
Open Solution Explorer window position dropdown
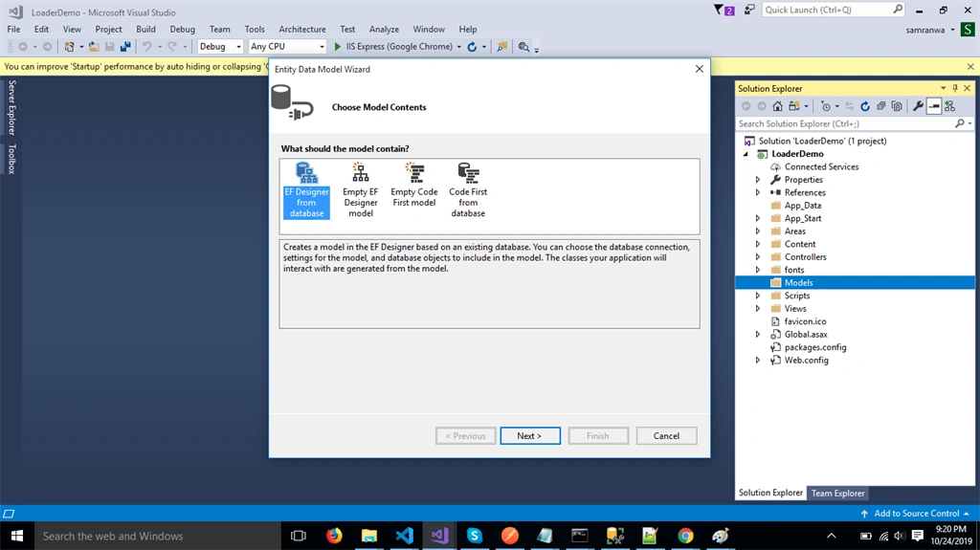[x=943, y=88]
